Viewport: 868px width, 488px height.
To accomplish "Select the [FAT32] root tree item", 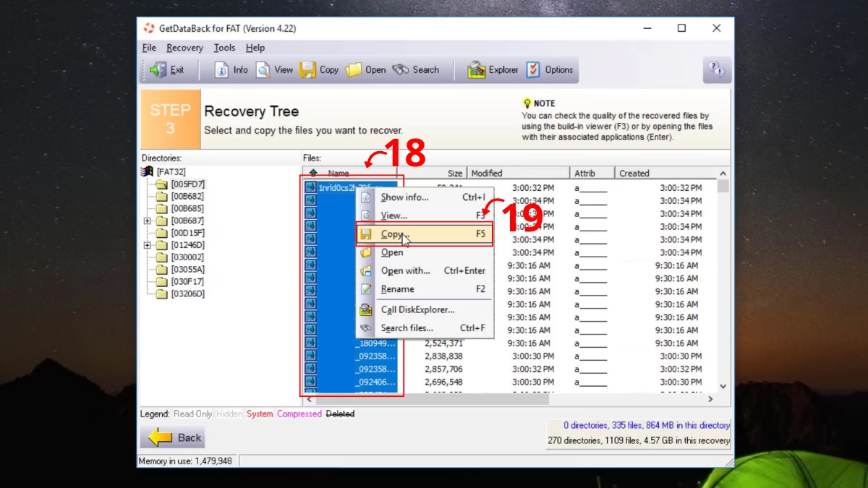I will tap(171, 171).
